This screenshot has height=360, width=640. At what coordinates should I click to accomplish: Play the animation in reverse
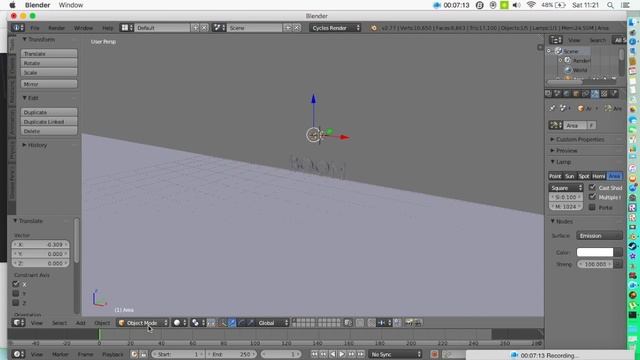333,354
